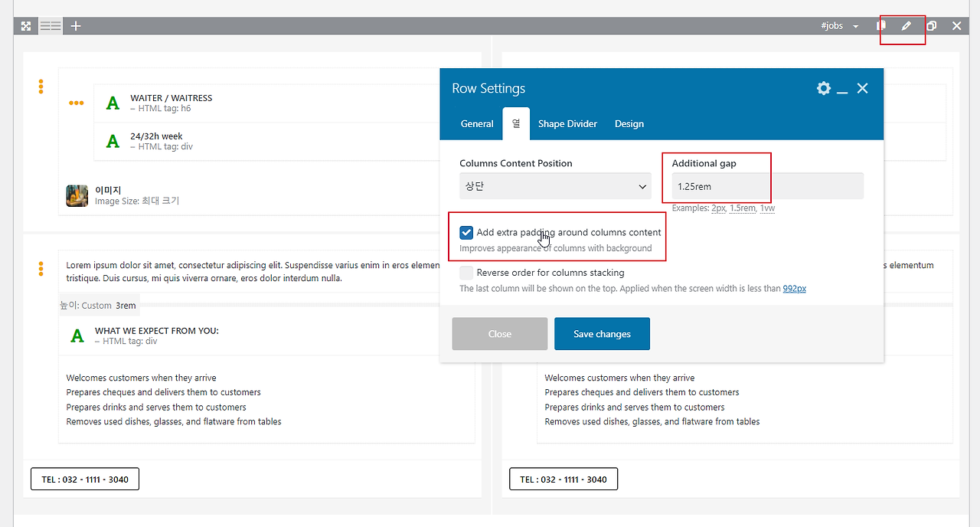Click the row paste/copy style icon

881,26
